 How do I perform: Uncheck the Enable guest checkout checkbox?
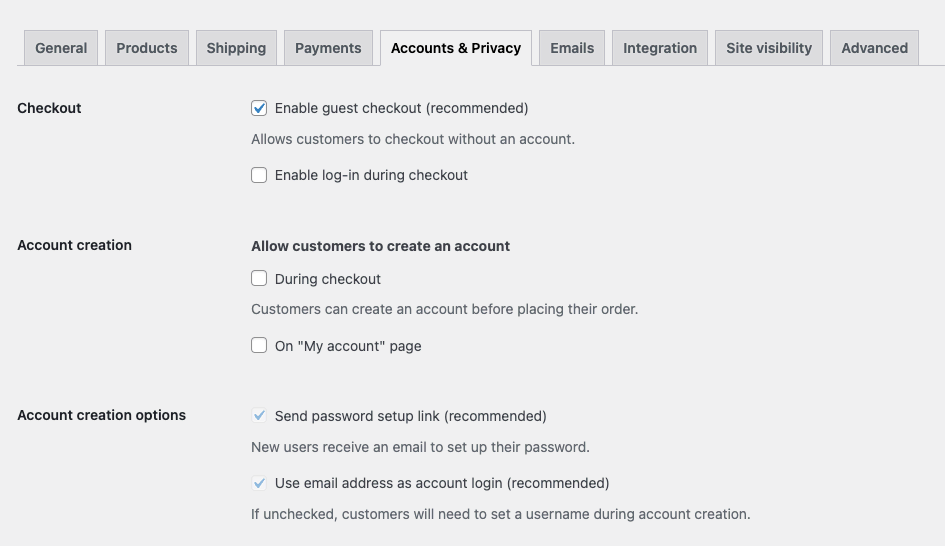point(259,108)
